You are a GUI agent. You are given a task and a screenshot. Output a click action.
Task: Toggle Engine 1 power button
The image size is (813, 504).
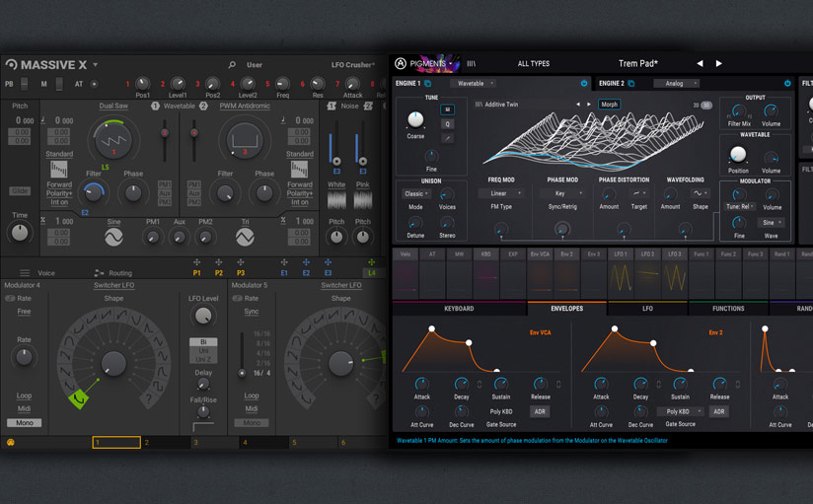[x=584, y=83]
